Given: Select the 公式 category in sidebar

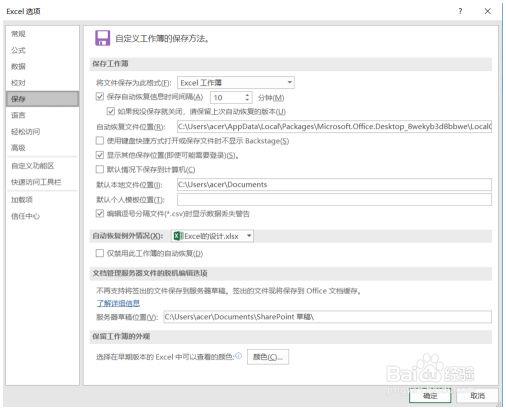Looking at the screenshot, I should (18, 50).
